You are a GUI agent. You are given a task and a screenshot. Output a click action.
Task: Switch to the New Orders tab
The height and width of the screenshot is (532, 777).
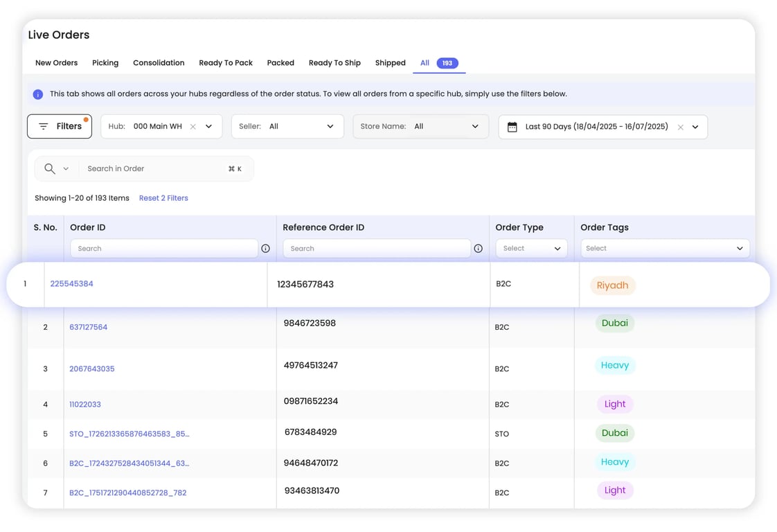pos(56,63)
